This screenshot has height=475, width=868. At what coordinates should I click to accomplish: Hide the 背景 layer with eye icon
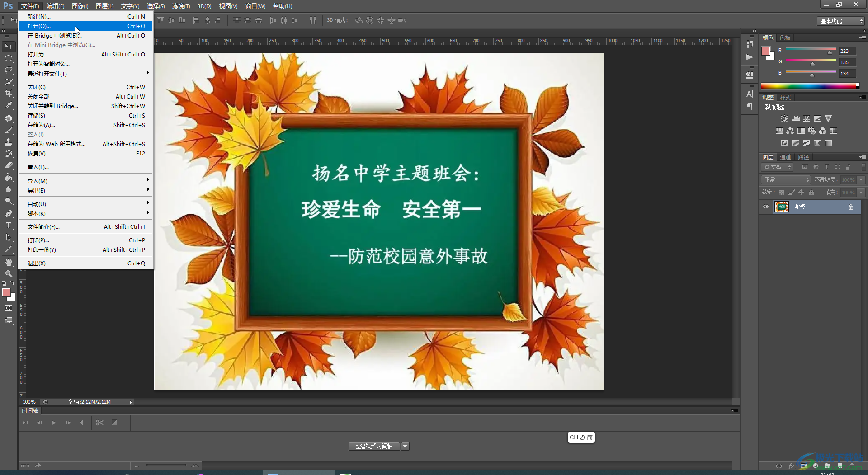pyautogui.click(x=766, y=207)
